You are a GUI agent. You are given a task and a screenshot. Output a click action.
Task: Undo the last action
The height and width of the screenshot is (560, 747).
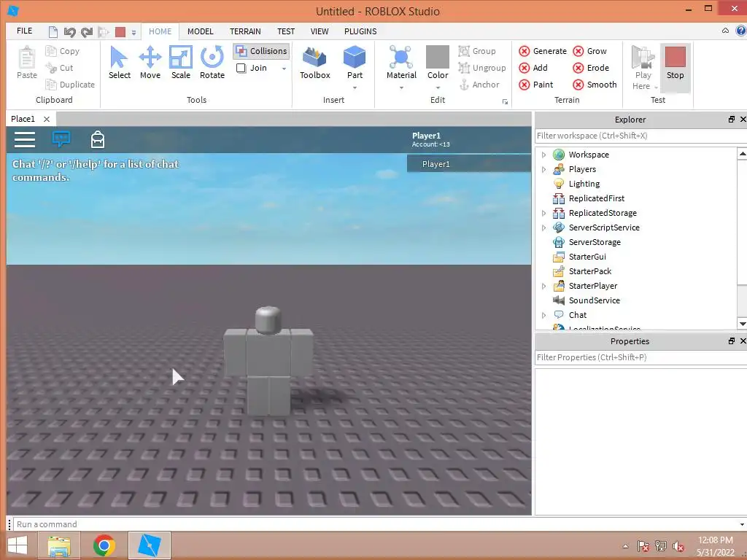pyautogui.click(x=69, y=32)
